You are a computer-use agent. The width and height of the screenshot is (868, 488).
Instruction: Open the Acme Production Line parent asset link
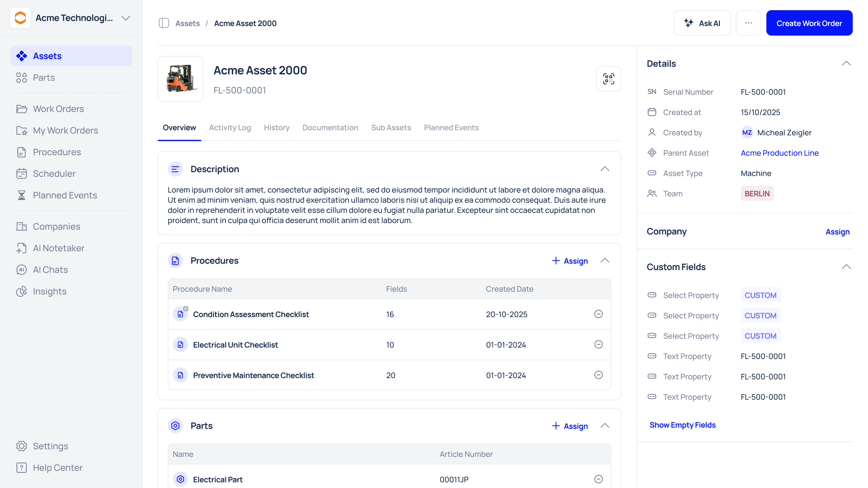(x=779, y=153)
